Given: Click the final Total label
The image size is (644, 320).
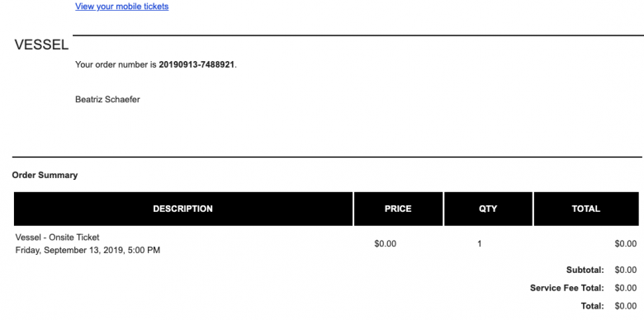Looking at the screenshot, I should click(x=593, y=306).
